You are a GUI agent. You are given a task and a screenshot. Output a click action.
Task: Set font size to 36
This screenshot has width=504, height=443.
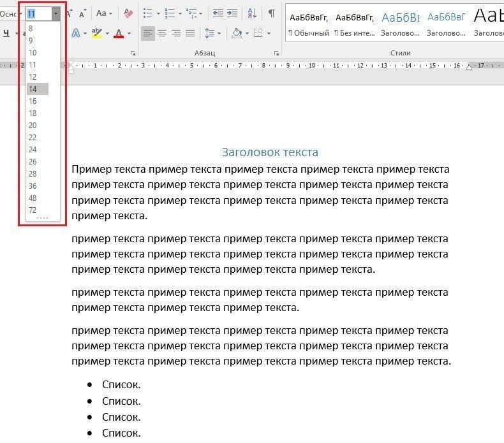pyautogui.click(x=43, y=185)
